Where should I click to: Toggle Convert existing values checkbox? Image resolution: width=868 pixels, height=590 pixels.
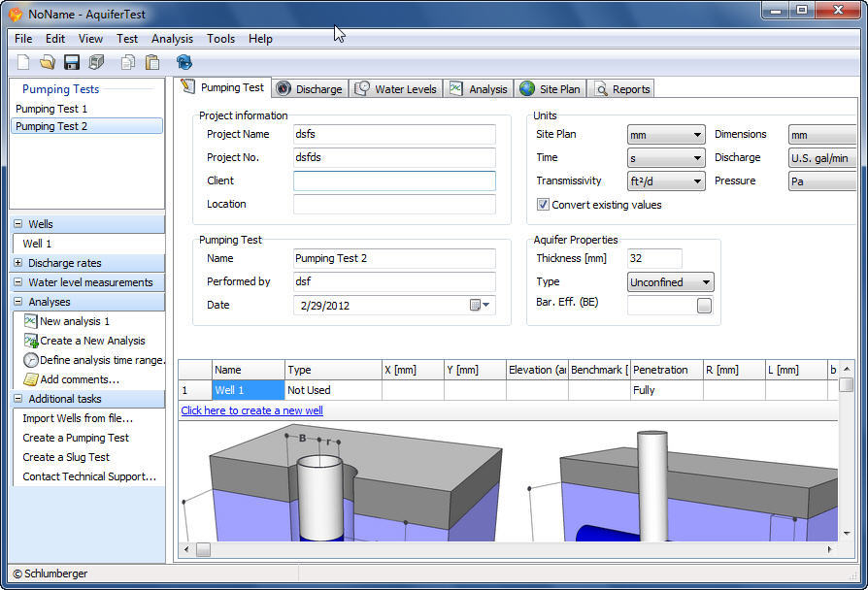(543, 204)
